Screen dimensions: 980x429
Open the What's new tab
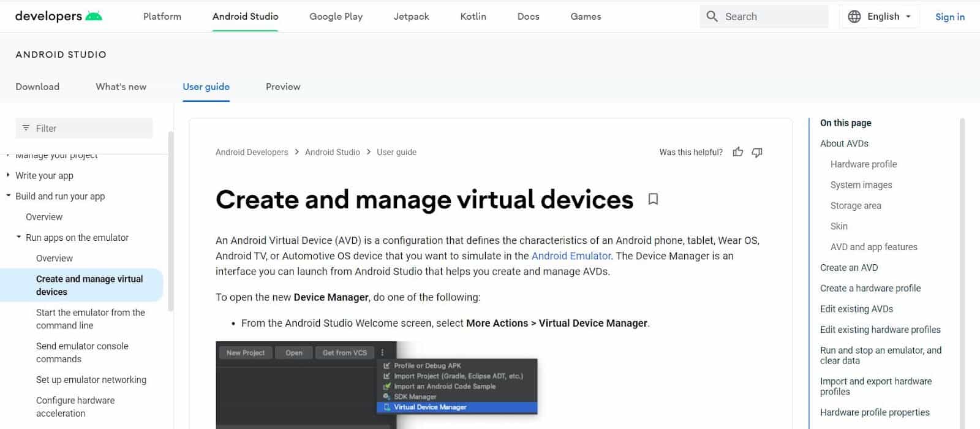click(121, 87)
